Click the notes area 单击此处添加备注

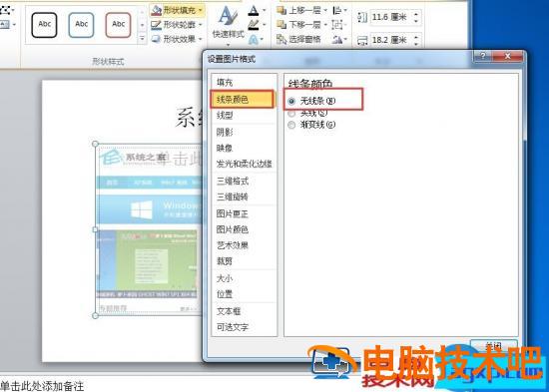(42, 386)
